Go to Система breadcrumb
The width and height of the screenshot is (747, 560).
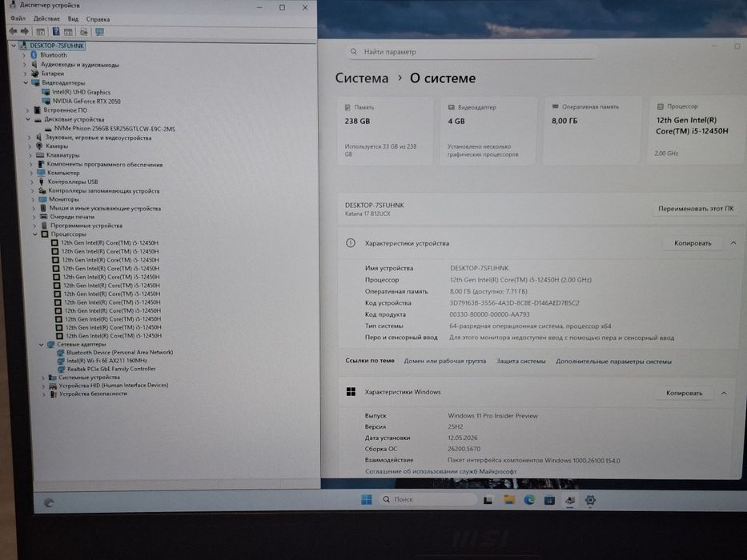pos(362,78)
